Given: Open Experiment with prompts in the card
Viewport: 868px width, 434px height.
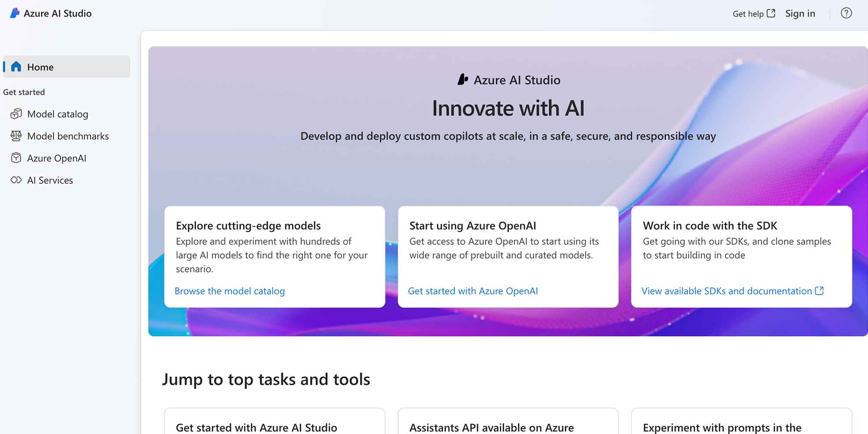Looking at the screenshot, I should 742,421.
